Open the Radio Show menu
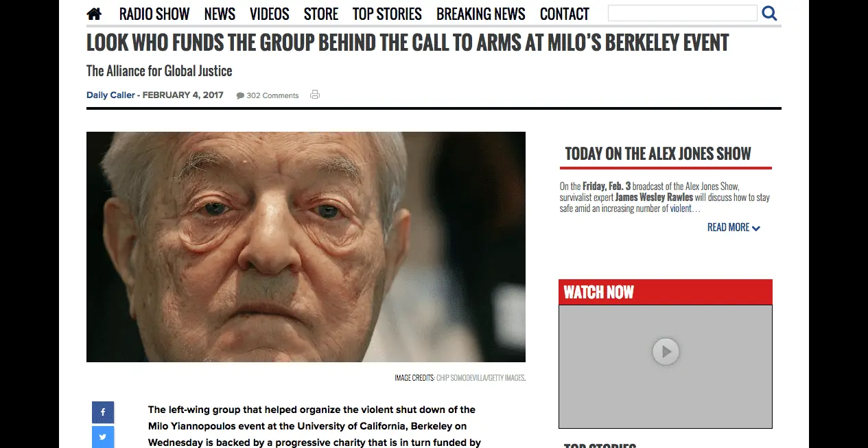 click(154, 14)
